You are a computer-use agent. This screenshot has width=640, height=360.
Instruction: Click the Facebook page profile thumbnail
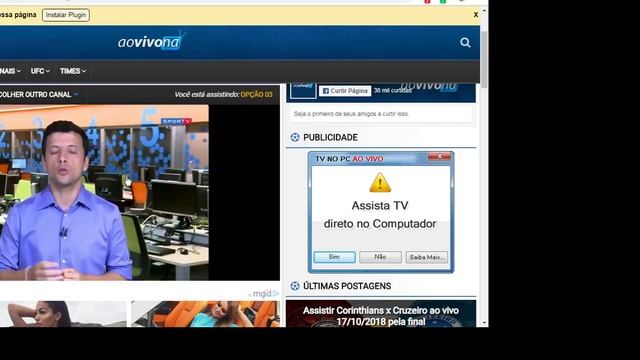point(303,90)
